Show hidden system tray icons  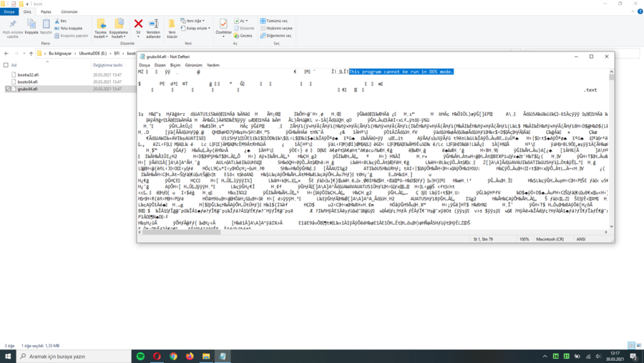coord(545,357)
